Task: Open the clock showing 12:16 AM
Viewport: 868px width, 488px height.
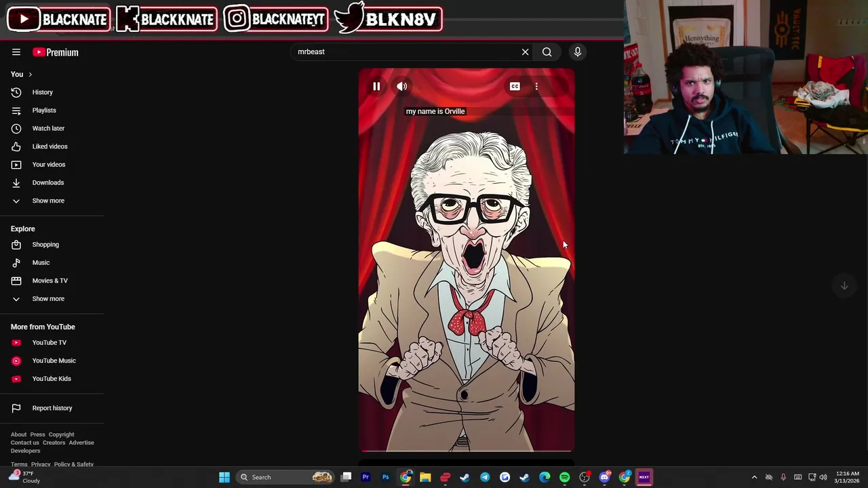Action: point(848,477)
